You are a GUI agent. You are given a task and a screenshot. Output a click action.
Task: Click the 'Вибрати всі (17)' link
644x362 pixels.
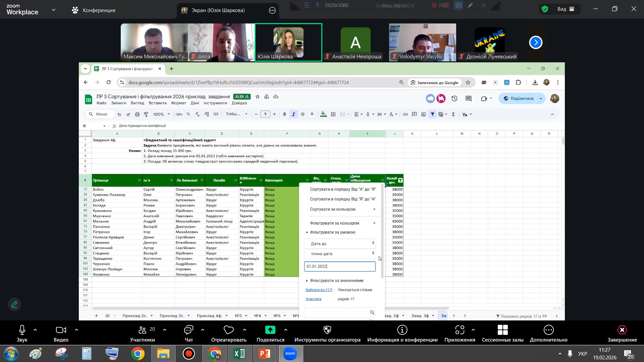[319, 290]
